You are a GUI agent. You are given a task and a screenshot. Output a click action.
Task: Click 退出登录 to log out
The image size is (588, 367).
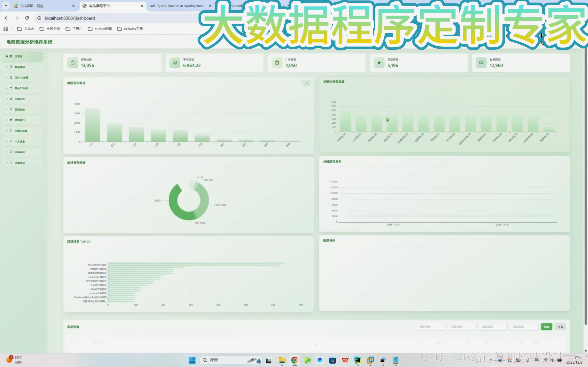(x=20, y=162)
